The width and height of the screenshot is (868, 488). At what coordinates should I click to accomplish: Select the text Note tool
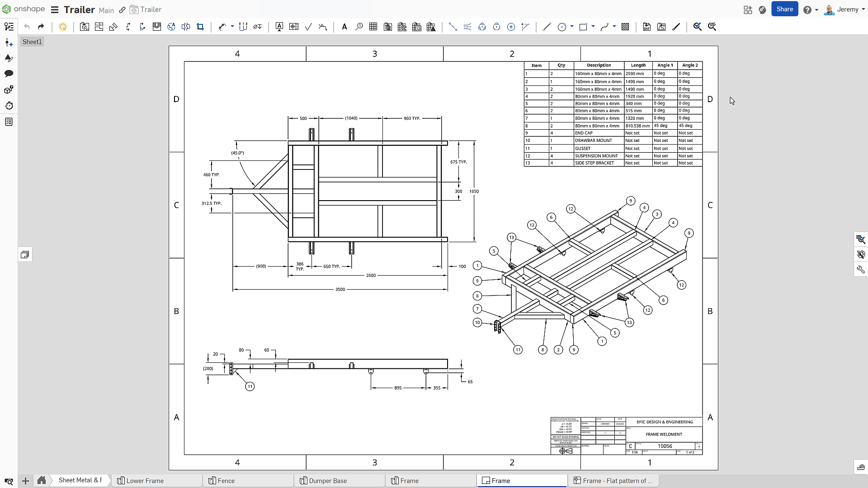tap(344, 27)
